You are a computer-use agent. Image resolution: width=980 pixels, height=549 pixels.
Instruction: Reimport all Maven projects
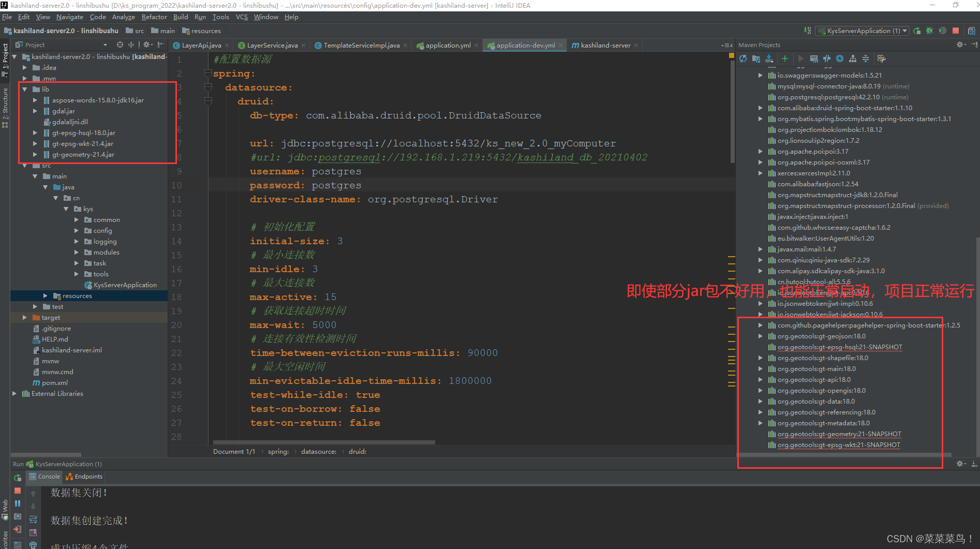[x=743, y=58]
